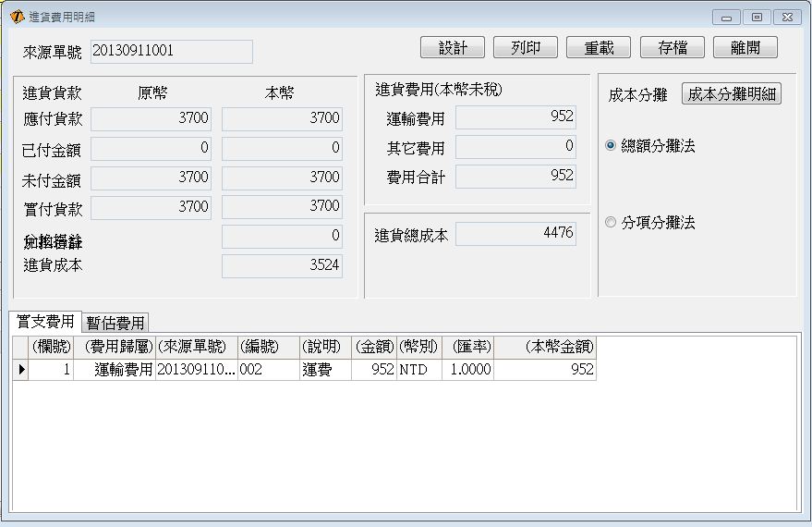Click the 運輸費用 amount field

click(x=515, y=117)
